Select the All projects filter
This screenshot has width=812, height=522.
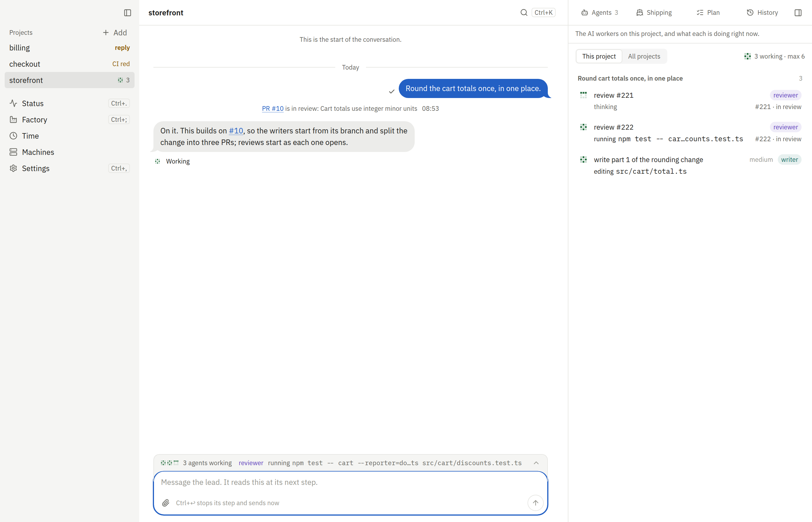(644, 56)
